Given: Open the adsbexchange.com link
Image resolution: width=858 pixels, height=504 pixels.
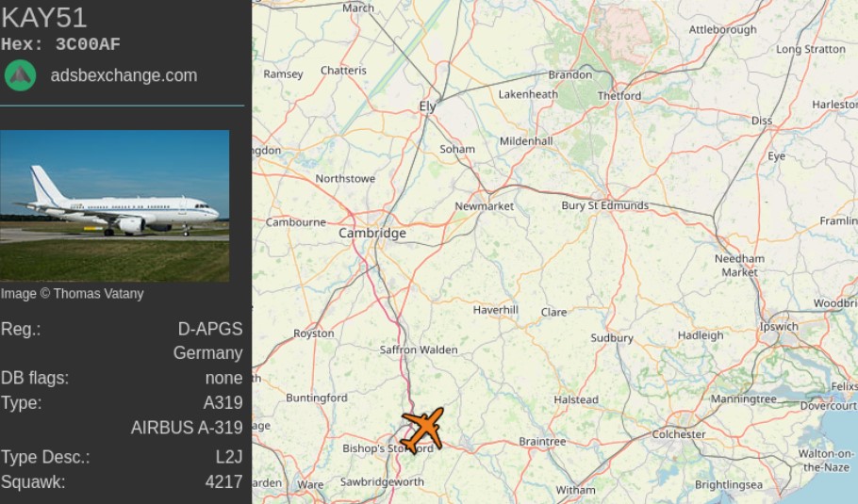Looking at the screenshot, I should (x=124, y=75).
